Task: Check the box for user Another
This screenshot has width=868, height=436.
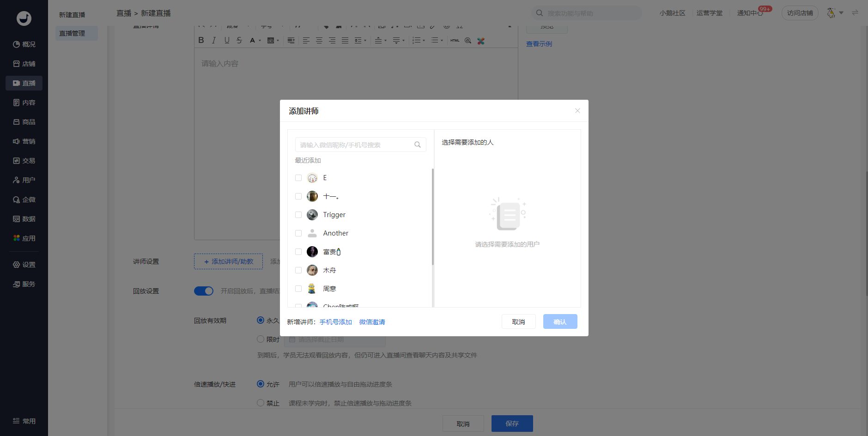Action: [x=298, y=233]
